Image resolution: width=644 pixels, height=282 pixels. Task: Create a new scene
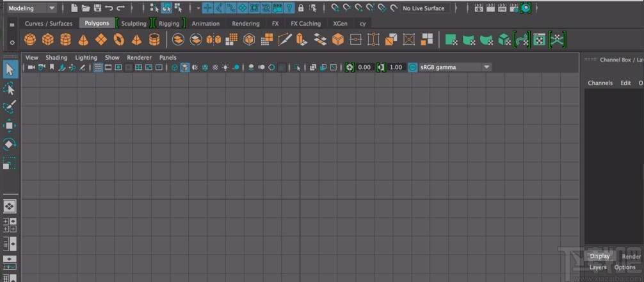coord(74,8)
